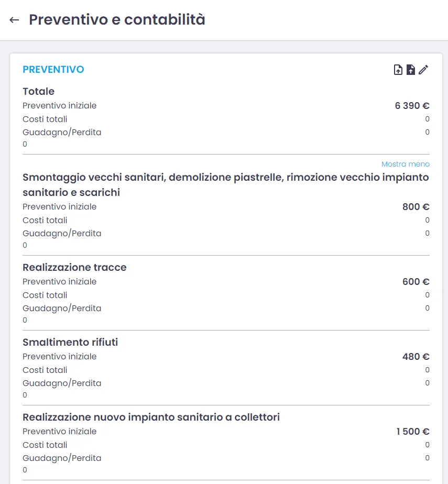Click the outlined file upload icon
Image resolution: width=448 pixels, height=484 pixels.
[x=398, y=70]
